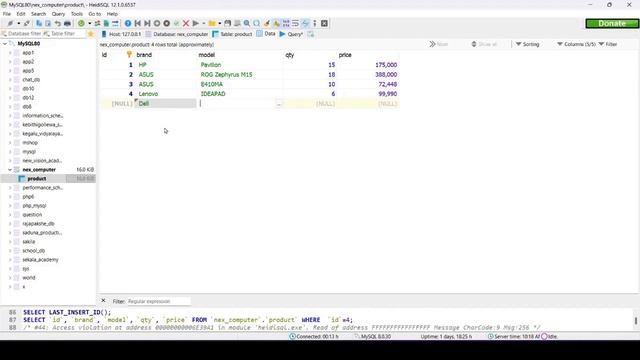Select the product table in tree
This screenshot has height=360, width=640.
[37, 178]
